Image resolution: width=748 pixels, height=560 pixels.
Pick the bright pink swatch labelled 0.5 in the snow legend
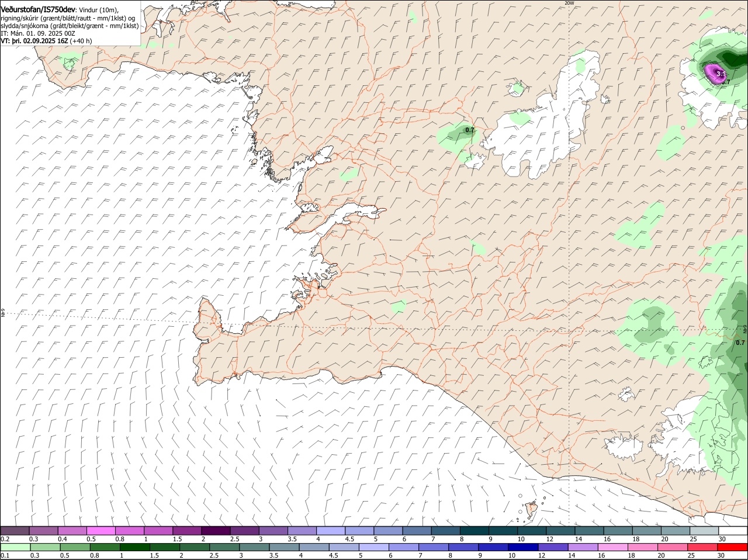pos(101,531)
